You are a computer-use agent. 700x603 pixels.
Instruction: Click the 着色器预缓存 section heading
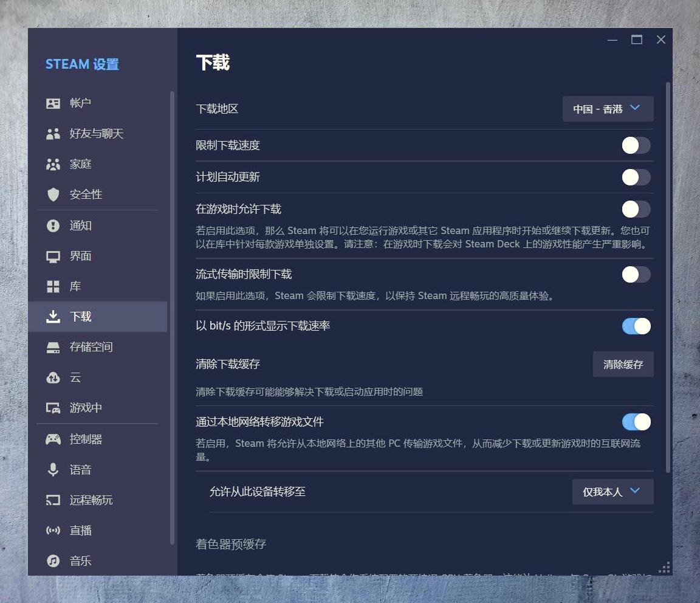(x=231, y=544)
